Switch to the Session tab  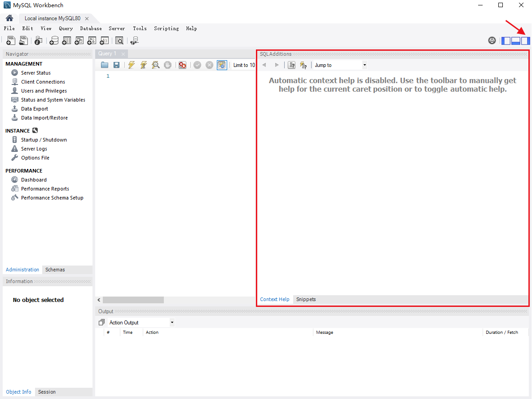[47, 392]
